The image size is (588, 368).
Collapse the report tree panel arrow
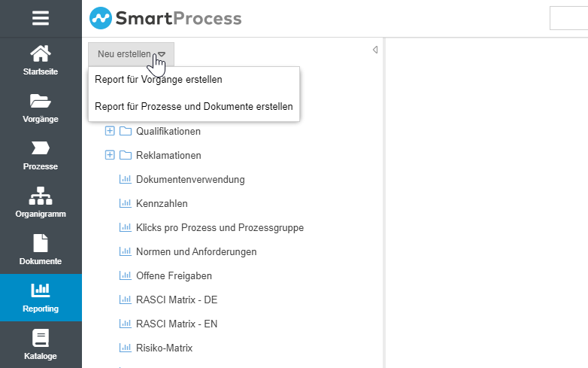[374, 50]
